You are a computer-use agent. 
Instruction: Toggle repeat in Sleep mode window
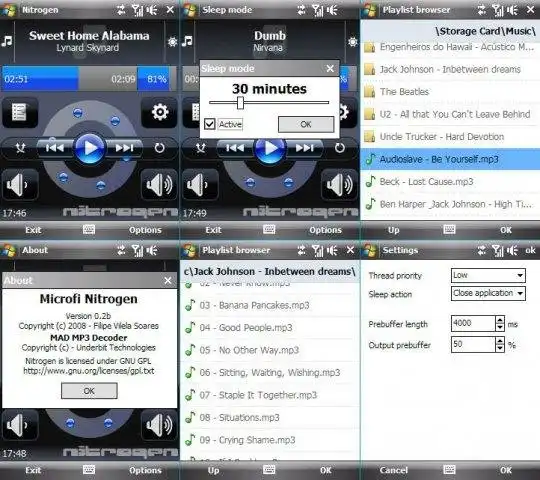[340, 148]
